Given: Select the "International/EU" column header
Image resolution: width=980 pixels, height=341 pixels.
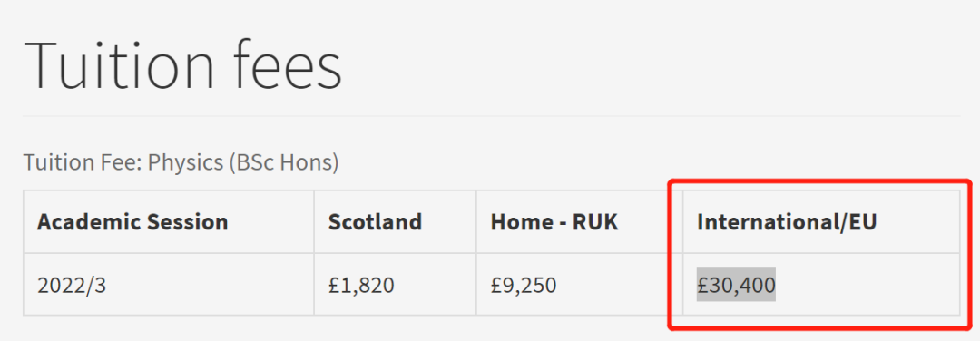Looking at the screenshot, I should tap(787, 221).
